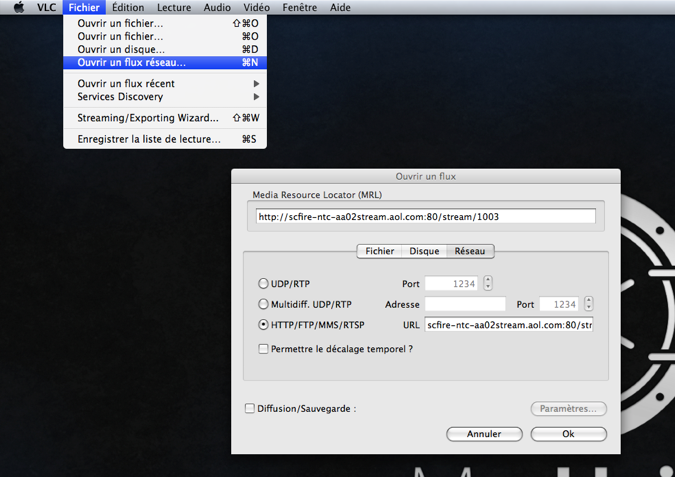Click the UDP/RTP port stepper arrows
675x477 pixels.
point(488,284)
